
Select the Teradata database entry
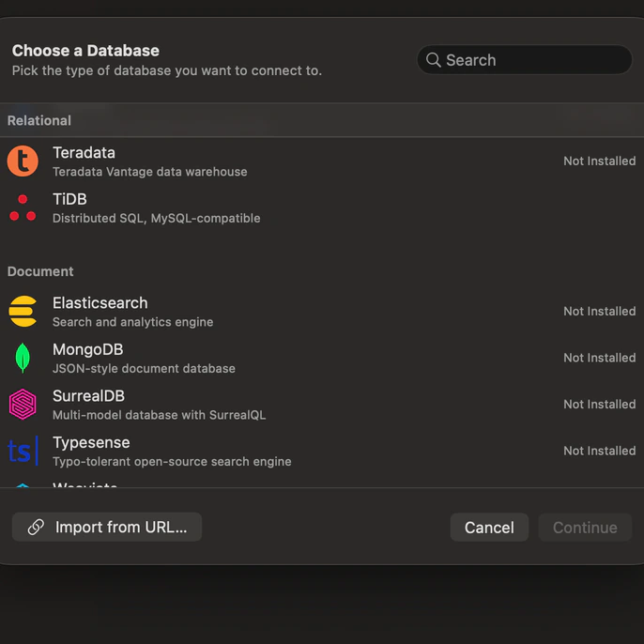click(x=322, y=161)
